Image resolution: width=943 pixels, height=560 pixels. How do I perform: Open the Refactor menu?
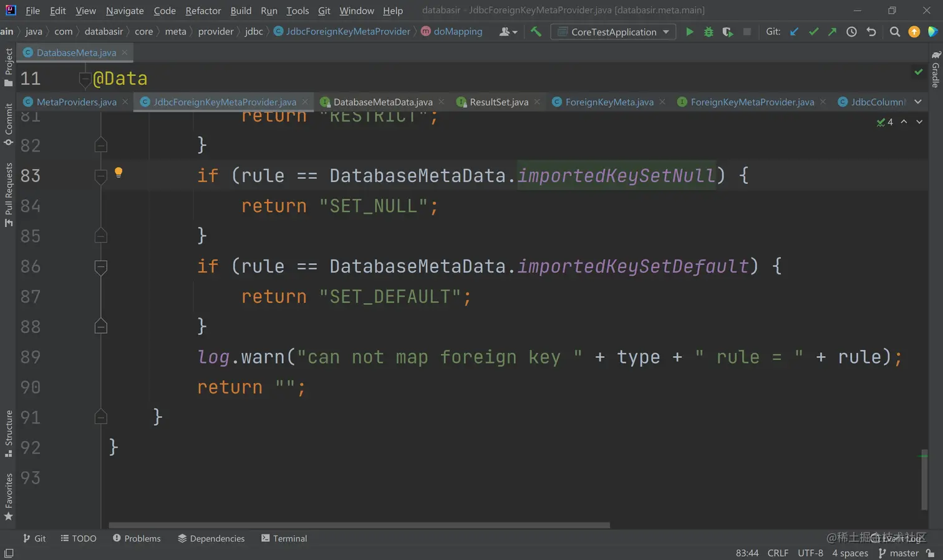(x=203, y=11)
